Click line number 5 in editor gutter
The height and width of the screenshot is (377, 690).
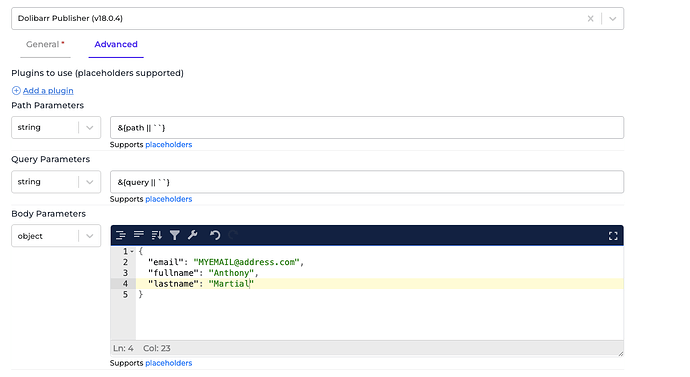125,295
